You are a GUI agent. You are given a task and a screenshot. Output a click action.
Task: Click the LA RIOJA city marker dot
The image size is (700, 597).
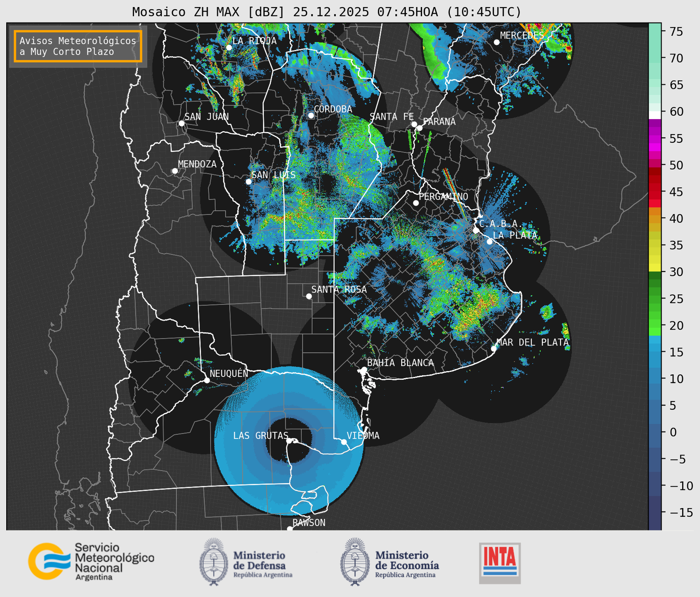coord(229,47)
